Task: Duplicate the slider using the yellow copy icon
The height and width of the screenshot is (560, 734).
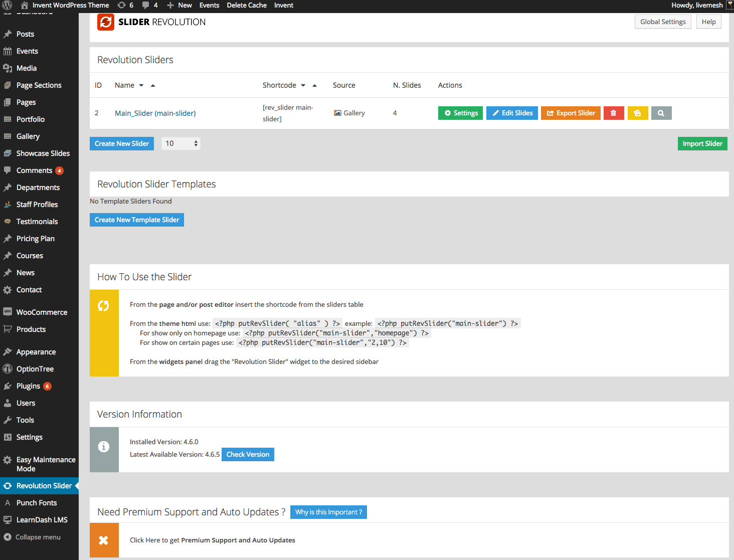Action: tap(637, 113)
